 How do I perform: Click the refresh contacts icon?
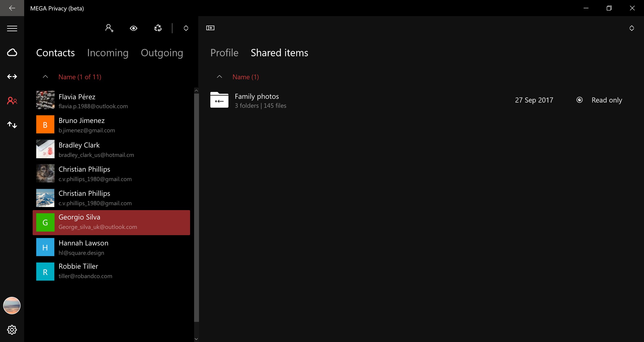[158, 28]
